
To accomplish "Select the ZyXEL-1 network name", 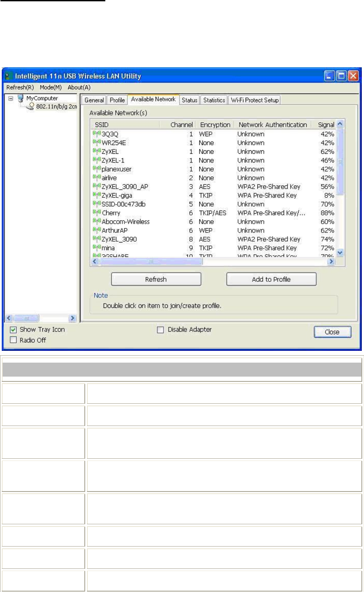I will (x=113, y=160).
